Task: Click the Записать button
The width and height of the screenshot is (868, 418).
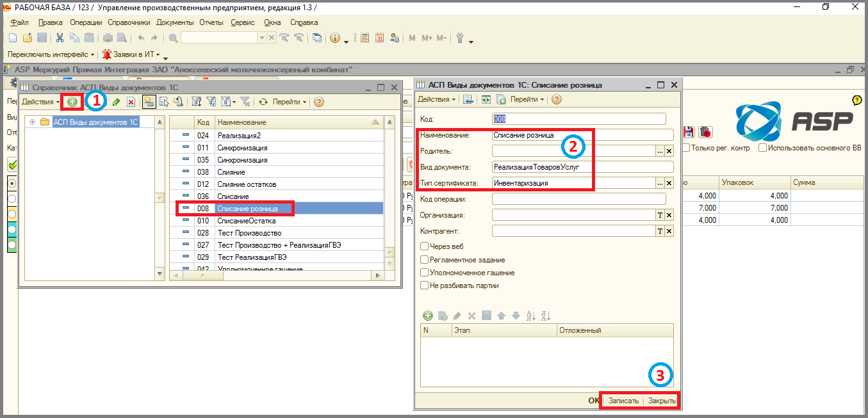Action: pyautogui.click(x=623, y=401)
